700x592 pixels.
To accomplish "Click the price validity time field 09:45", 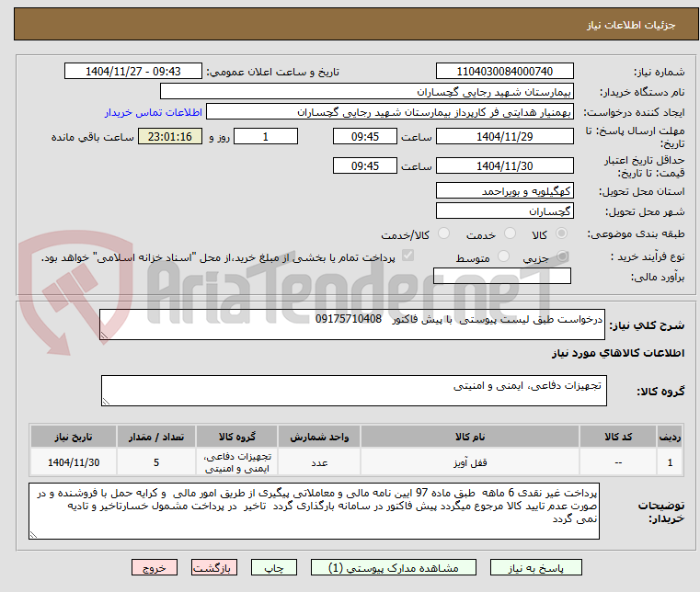I will [x=365, y=165].
